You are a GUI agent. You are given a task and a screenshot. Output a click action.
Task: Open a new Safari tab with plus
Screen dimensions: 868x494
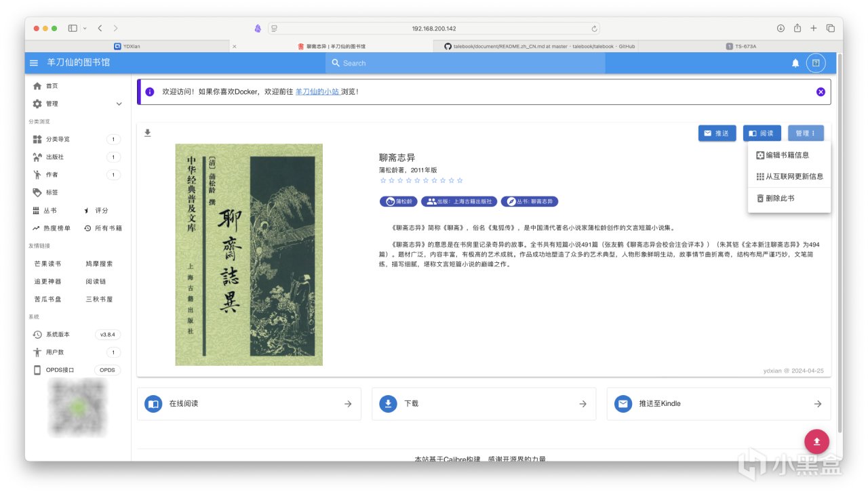(x=814, y=28)
